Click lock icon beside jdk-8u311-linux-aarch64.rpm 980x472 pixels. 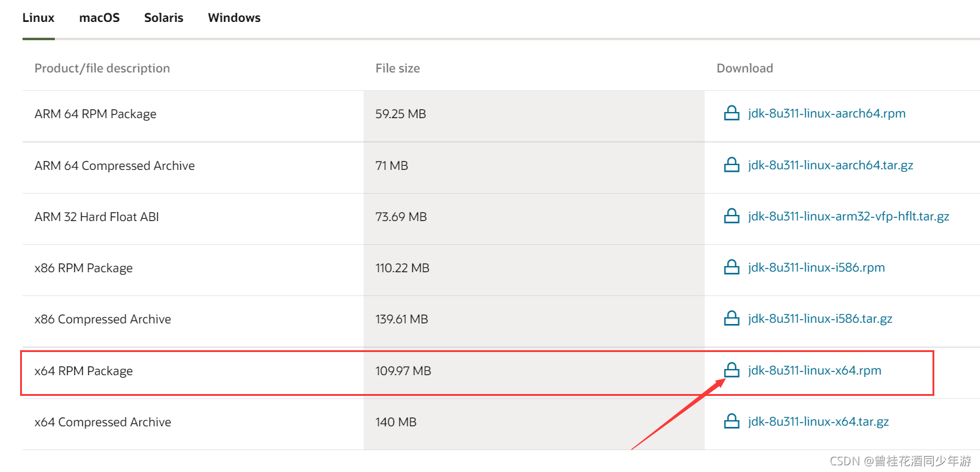(731, 113)
